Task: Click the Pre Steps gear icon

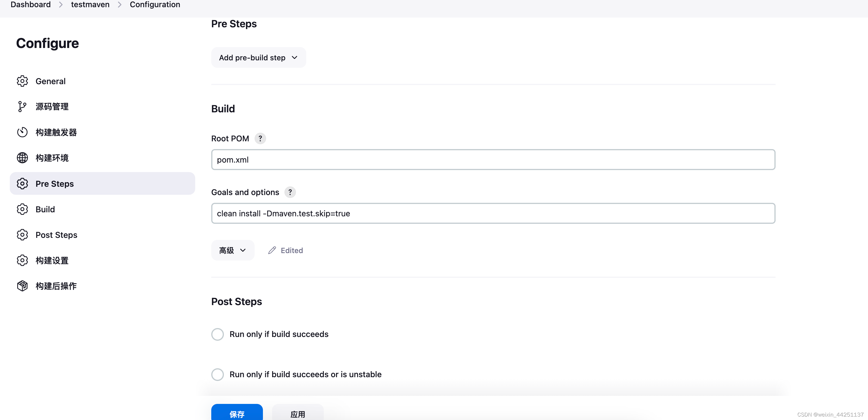Action: 22,183
